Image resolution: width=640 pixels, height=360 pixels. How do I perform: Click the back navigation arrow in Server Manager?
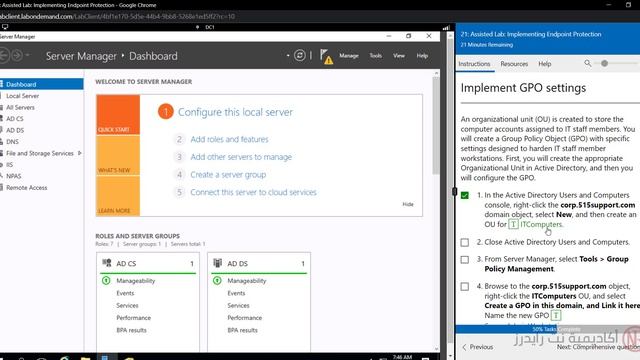[4, 55]
